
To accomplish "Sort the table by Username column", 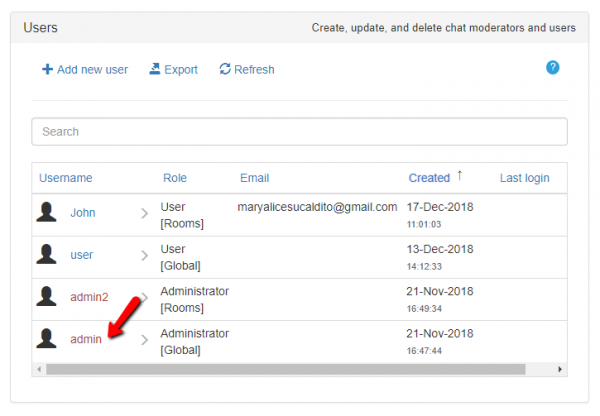I will 66,178.
